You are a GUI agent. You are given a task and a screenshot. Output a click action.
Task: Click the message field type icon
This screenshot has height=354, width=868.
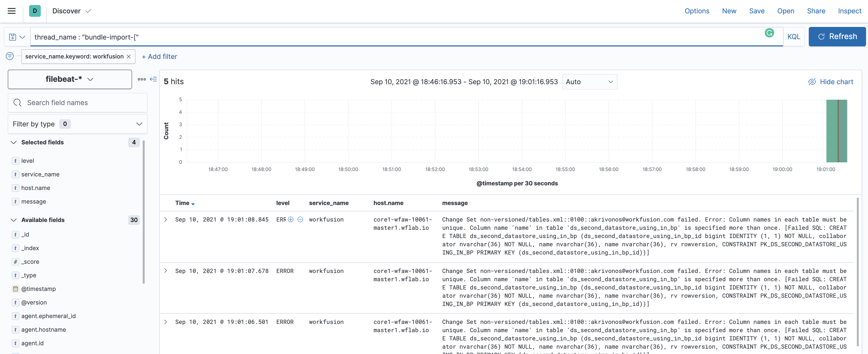tap(16, 202)
